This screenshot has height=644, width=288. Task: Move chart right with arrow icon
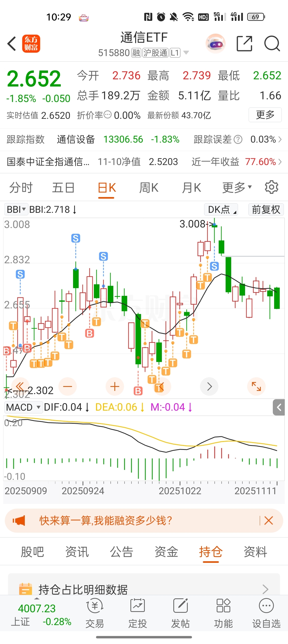pyautogui.click(x=209, y=386)
